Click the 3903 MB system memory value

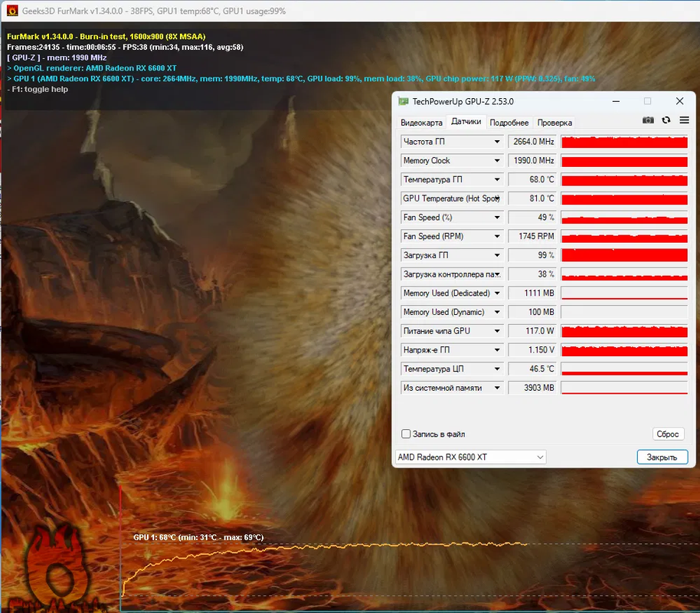pyautogui.click(x=532, y=388)
